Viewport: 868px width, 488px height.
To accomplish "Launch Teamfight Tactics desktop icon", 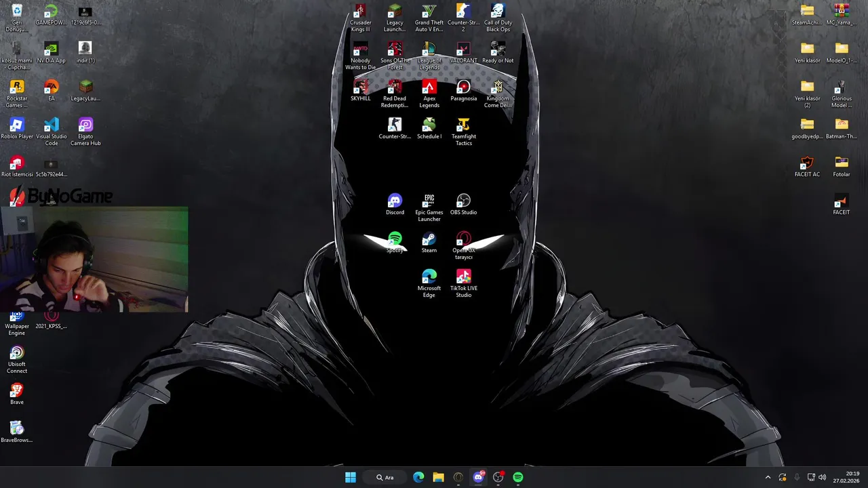I will coord(463,132).
